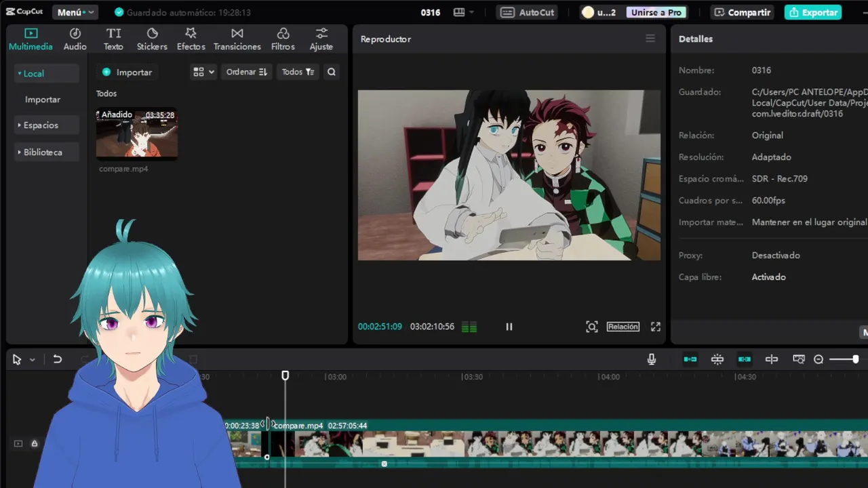Viewport: 868px width, 488px height.
Task: Open the Texto tab
Action: click(113, 39)
